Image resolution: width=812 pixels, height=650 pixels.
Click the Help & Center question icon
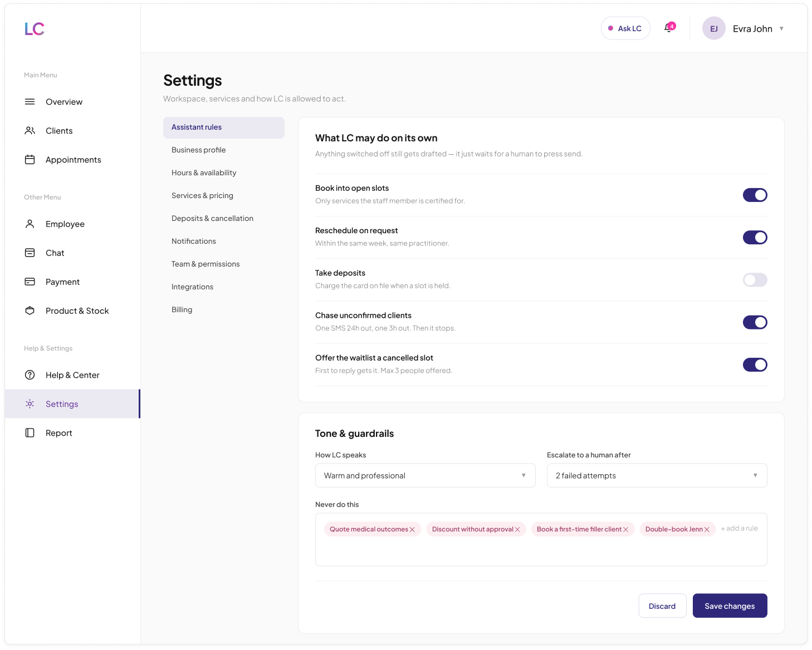(30, 375)
